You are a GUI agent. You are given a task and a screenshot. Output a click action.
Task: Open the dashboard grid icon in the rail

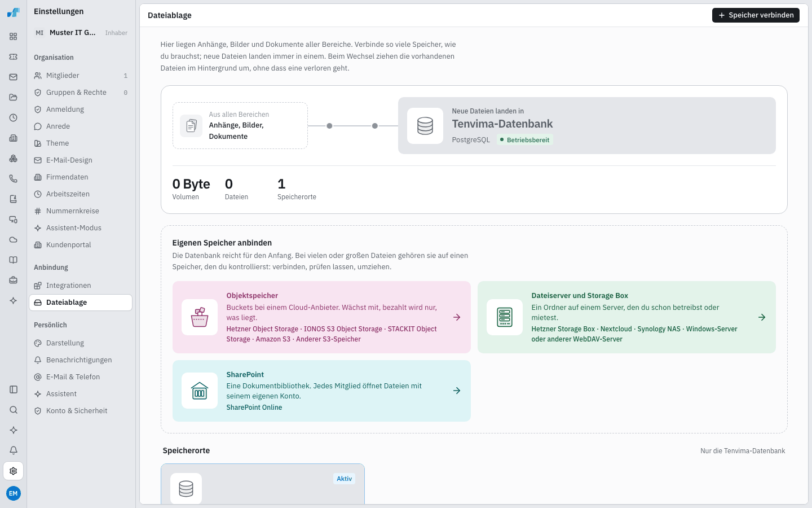[x=14, y=37]
